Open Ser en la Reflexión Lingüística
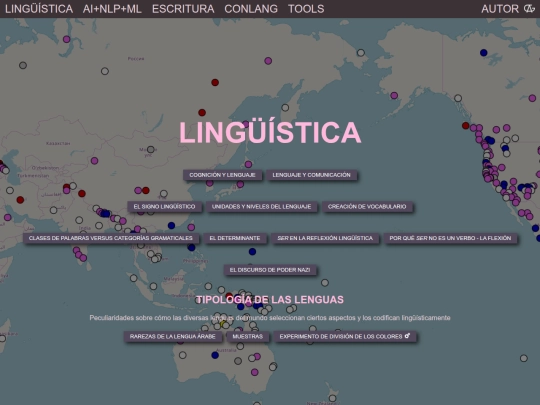This screenshot has width=540, height=405. (325, 238)
